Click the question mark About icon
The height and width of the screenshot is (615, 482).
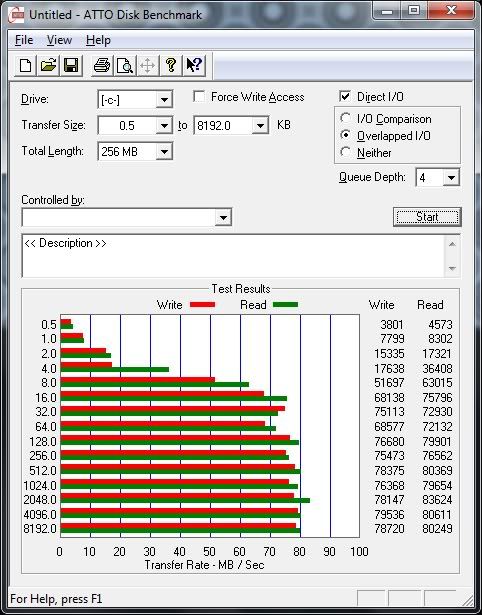(x=171, y=65)
